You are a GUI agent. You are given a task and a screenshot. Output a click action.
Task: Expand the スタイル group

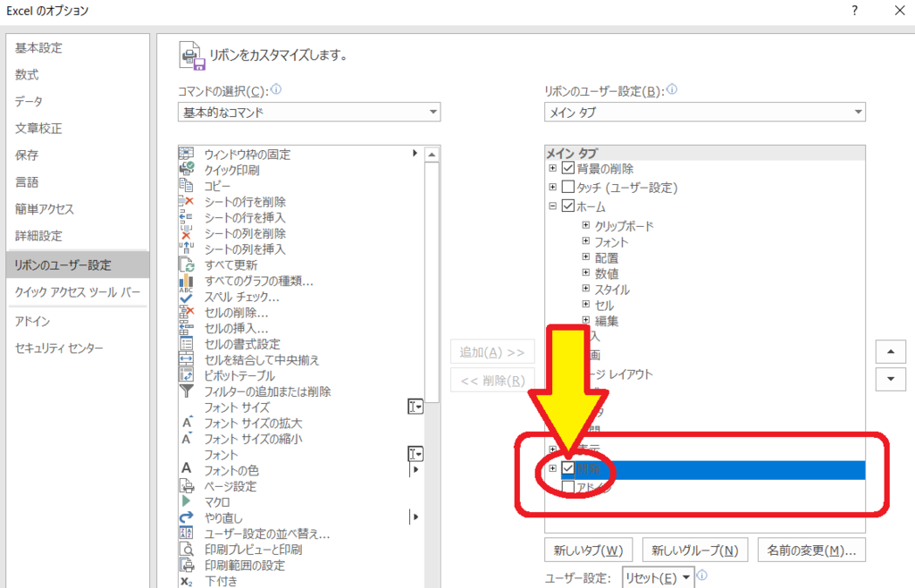[x=585, y=288]
